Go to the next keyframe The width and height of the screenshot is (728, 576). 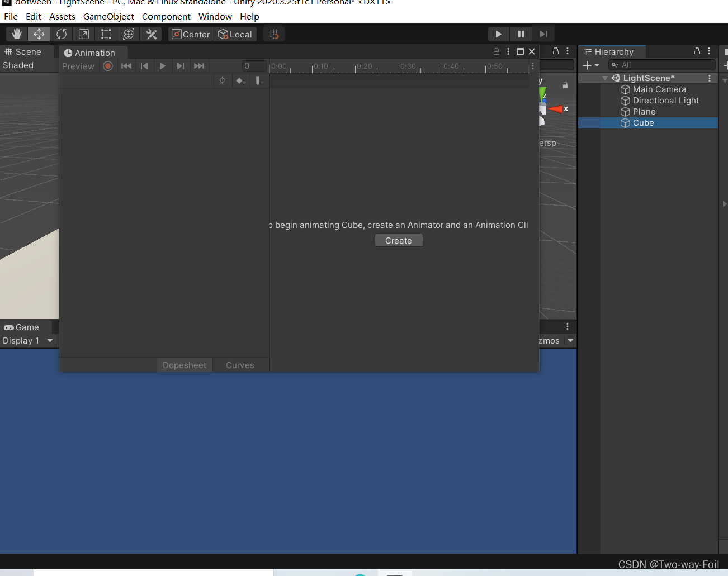180,66
